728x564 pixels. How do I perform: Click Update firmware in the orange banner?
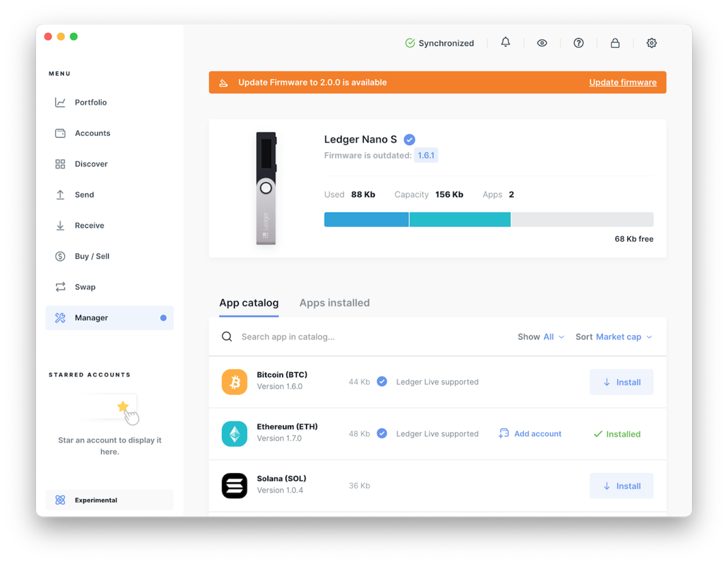click(x=622, y=82)
